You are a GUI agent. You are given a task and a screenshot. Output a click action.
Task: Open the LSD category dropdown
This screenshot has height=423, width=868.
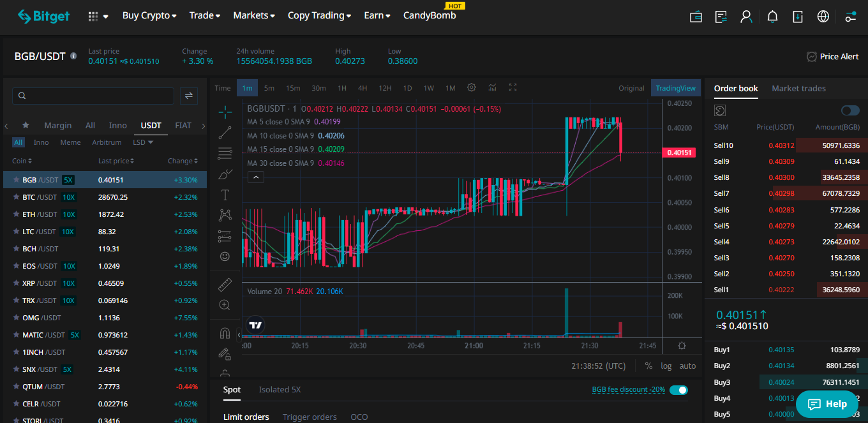point(143,142)
